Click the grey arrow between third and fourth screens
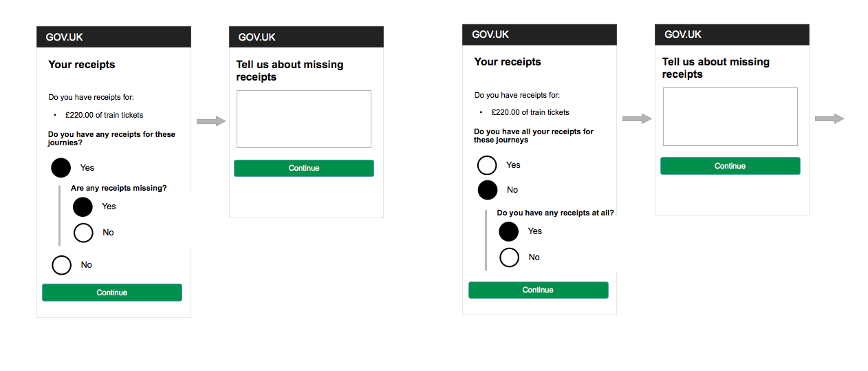 (637, 119)
